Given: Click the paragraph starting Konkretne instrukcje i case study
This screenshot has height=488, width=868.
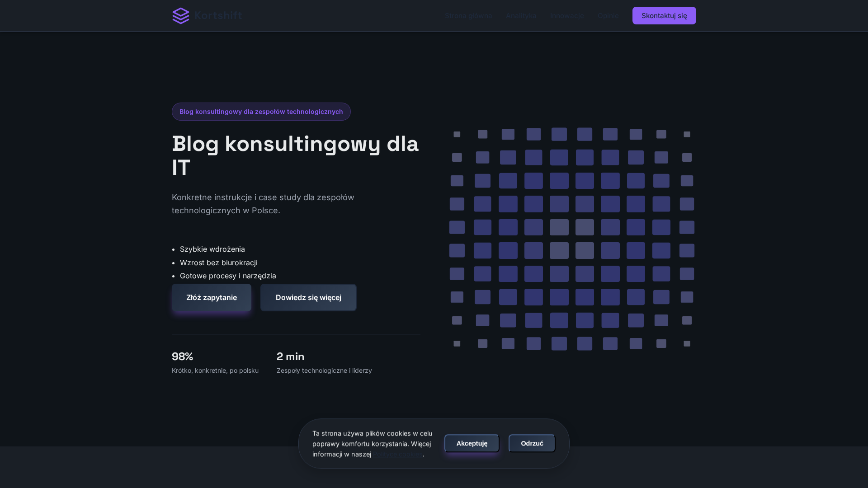Looking at the screenshot, I should tap(263, 204).
